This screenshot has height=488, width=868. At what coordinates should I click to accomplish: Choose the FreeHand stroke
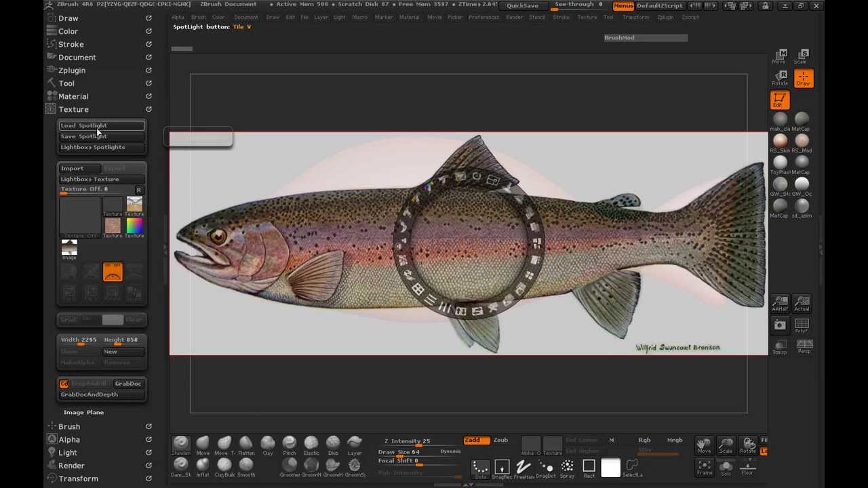click(x=524, y=468)
